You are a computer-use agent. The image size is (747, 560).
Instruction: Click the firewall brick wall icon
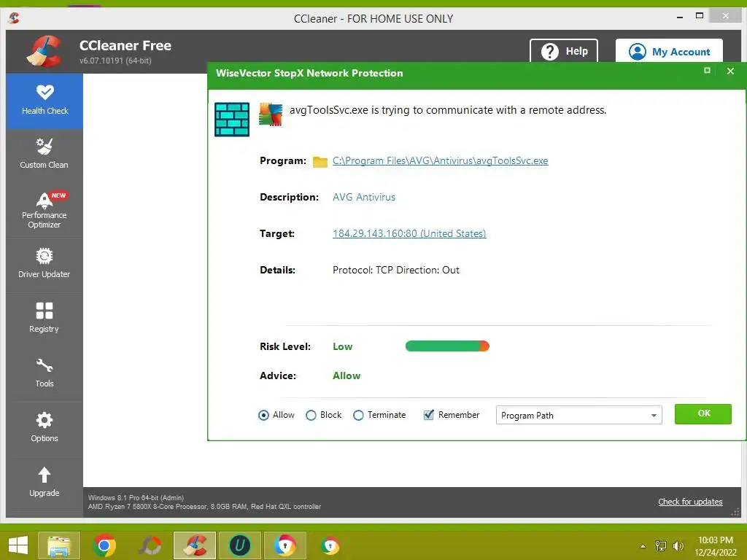[232, 120]
